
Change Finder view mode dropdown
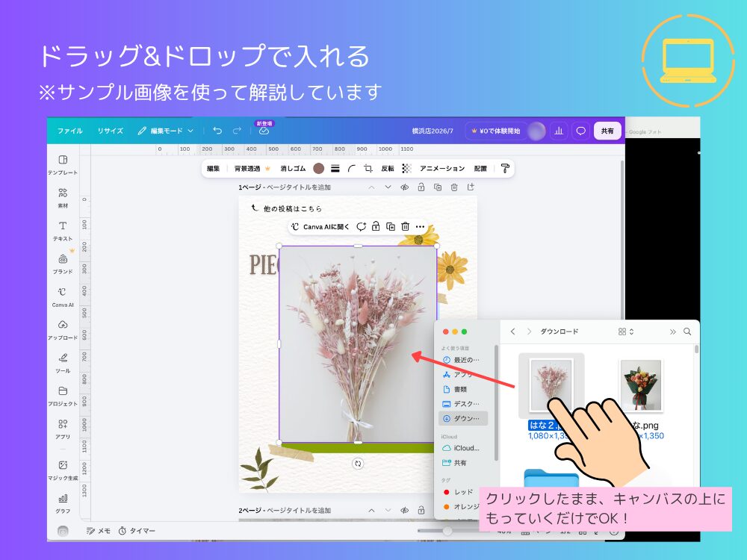click(x=625, y=332)
